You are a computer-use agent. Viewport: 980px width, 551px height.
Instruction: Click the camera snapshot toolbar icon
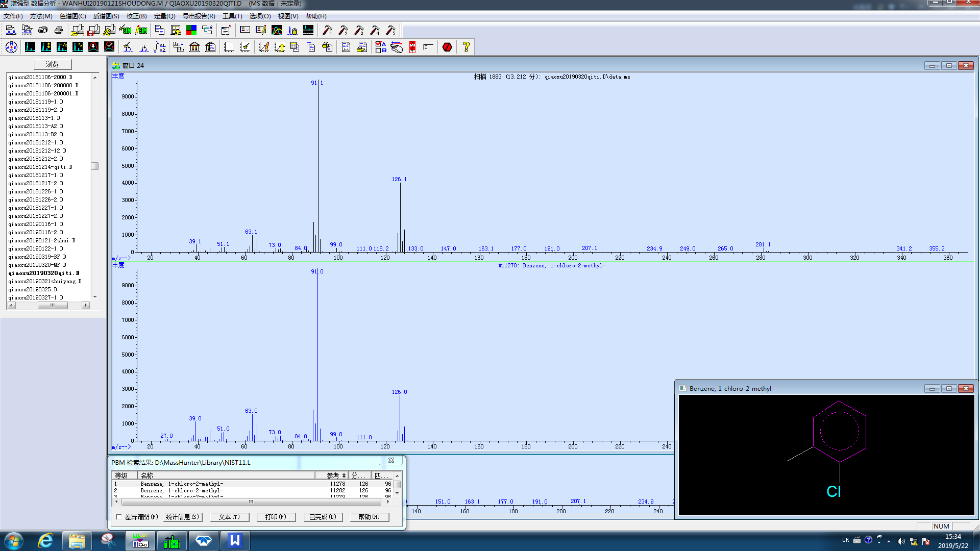point(43,31)
